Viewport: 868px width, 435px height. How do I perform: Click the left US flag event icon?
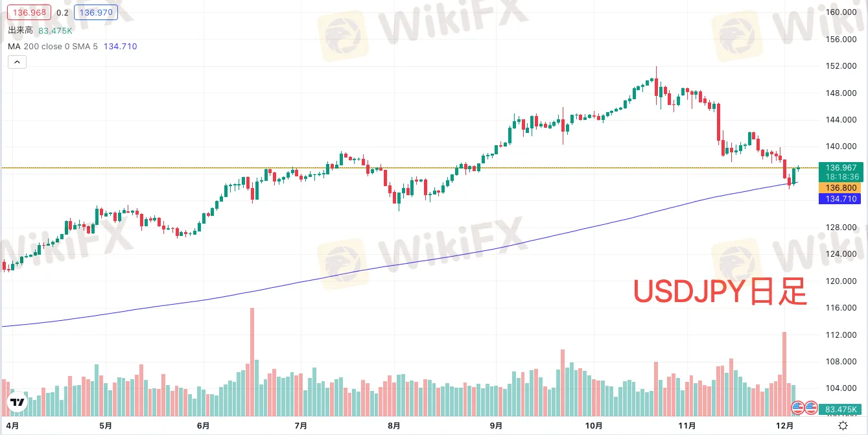pyautogui.click(x=799, y=408)
